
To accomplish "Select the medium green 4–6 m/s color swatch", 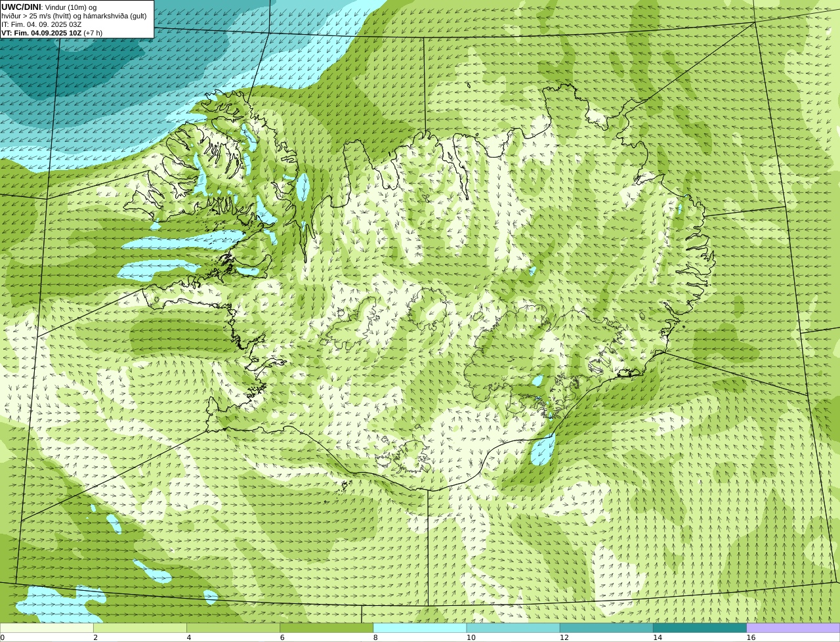I will 233,628.
